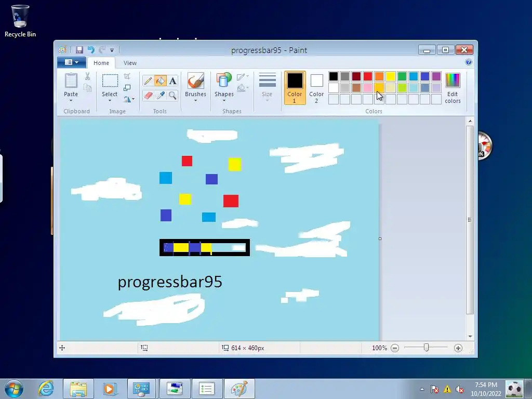Click the Crop icon
Screen dimensions: 532x399
pos(127,76)
